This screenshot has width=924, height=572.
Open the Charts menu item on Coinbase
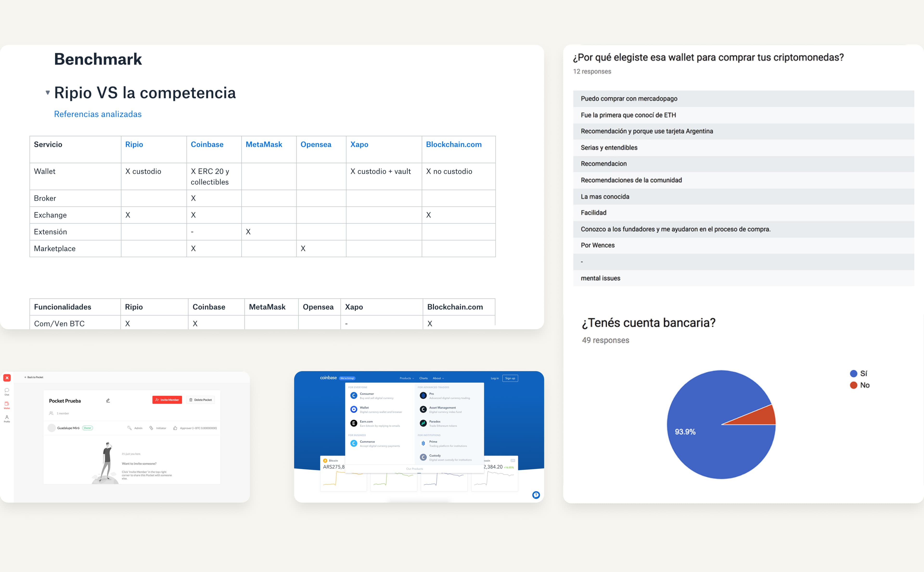(x=423, y=378)
